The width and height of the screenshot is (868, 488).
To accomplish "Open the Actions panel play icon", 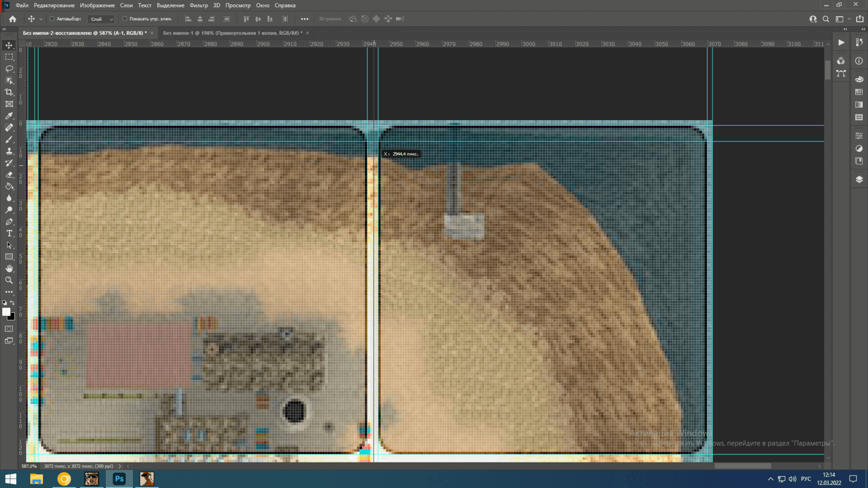I will tap(841, 43).
